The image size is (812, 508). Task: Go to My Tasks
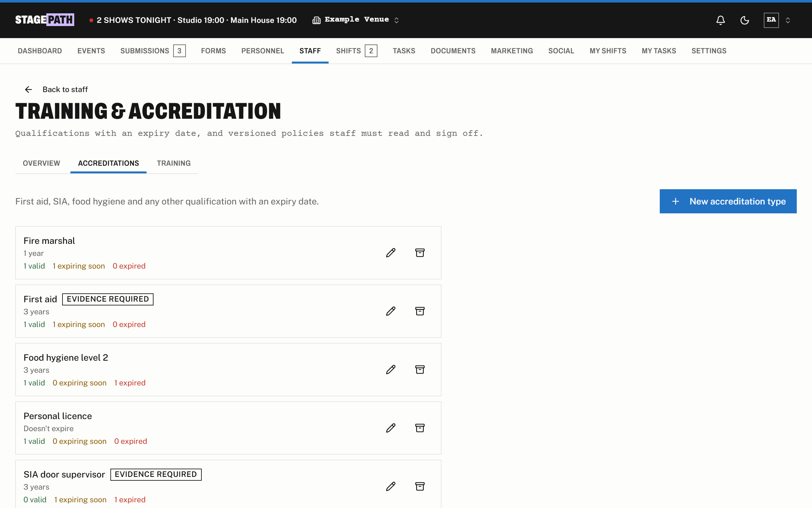(x=659, y=51)
